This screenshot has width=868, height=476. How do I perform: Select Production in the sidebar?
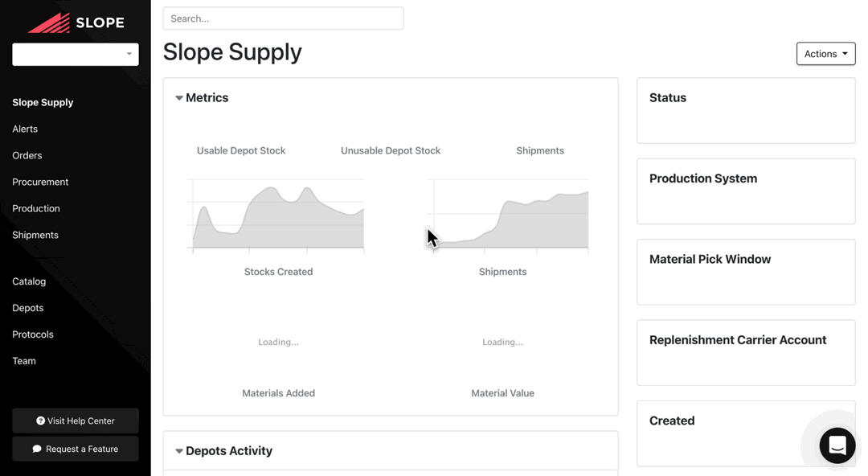coord(36,208)
